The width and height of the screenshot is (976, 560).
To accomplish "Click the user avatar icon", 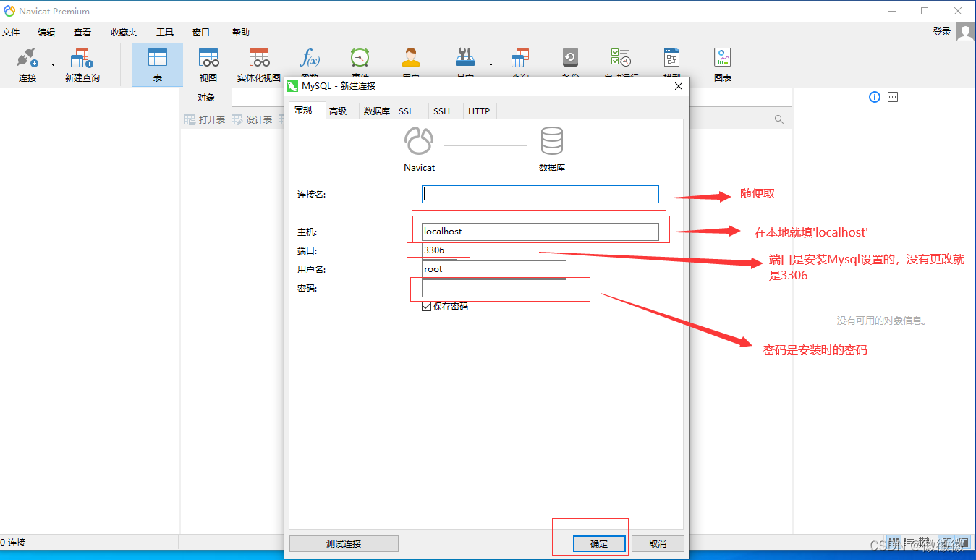I will (965, 31).
